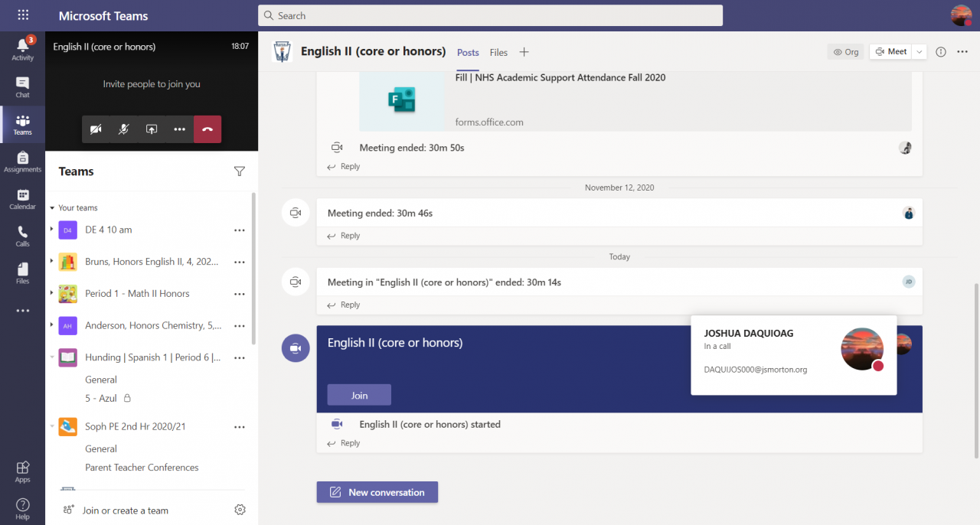Click the English II team logo
980x525 pixels.
[283, 52]
